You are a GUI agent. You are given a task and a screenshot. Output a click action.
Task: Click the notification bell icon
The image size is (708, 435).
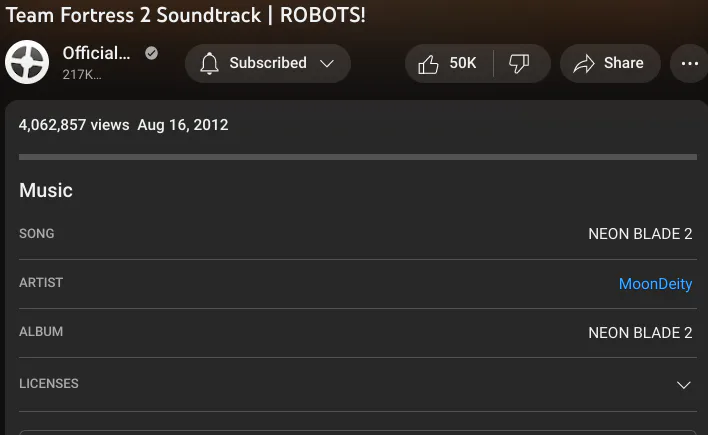(210, 63)
